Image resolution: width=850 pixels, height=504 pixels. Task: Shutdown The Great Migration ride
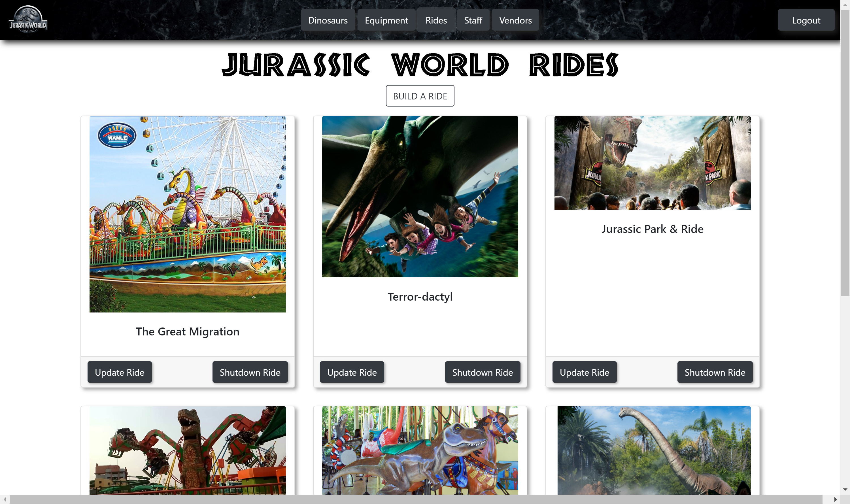[x=250, y=372]
